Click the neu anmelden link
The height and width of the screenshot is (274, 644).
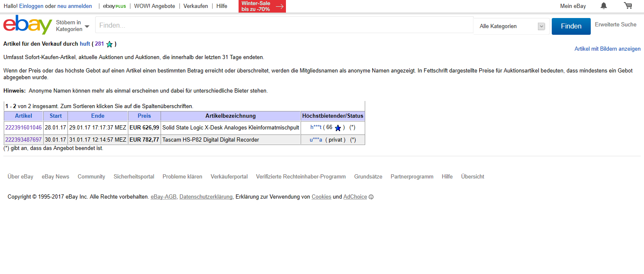[x=75, y=6]
